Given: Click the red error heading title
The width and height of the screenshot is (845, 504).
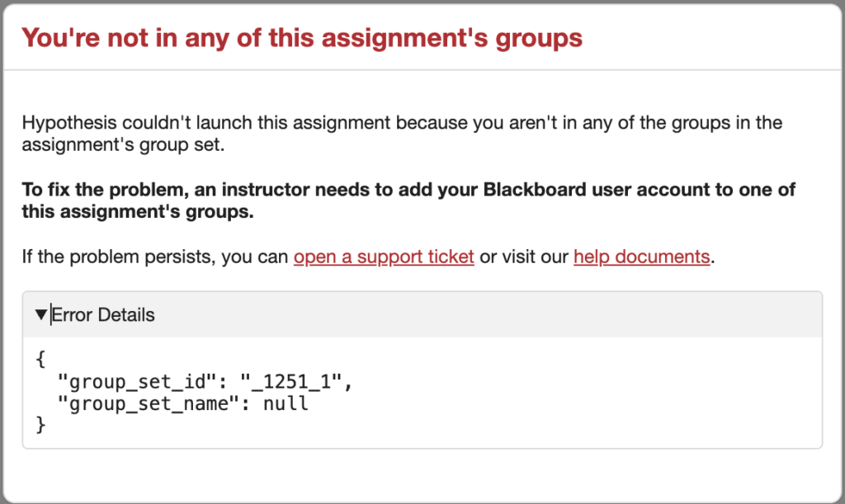Looking at the screenshot, I should pyautogui.click(x=302, y=38).
